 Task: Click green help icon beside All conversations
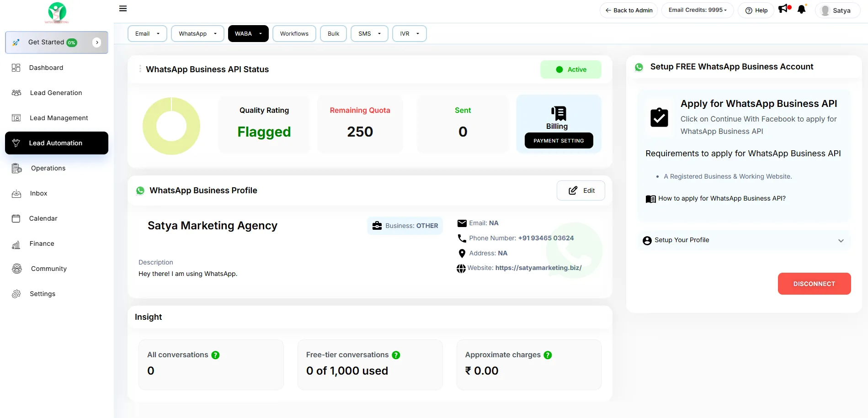[215, 355]
